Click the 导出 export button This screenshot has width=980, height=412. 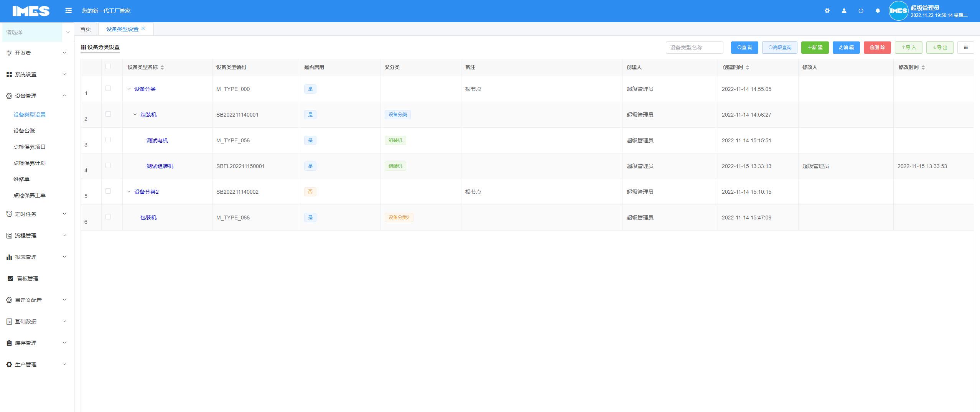pos(940,48)
